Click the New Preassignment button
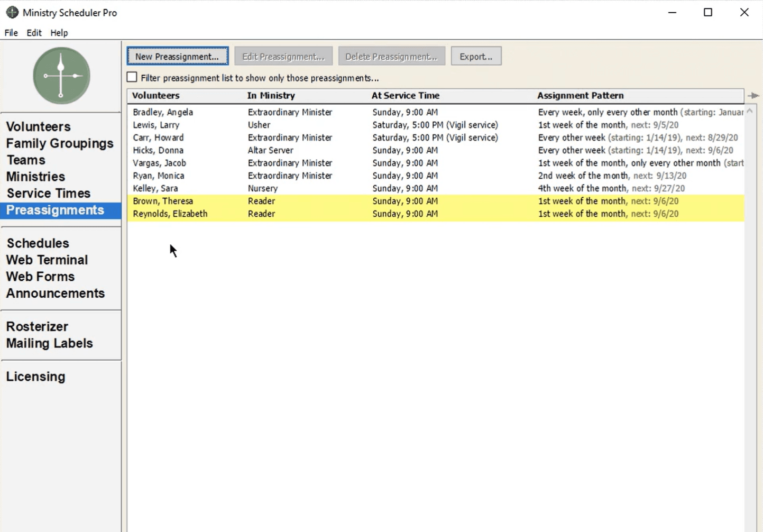Viewport: 763px width, 532px height. click(178, 56)
